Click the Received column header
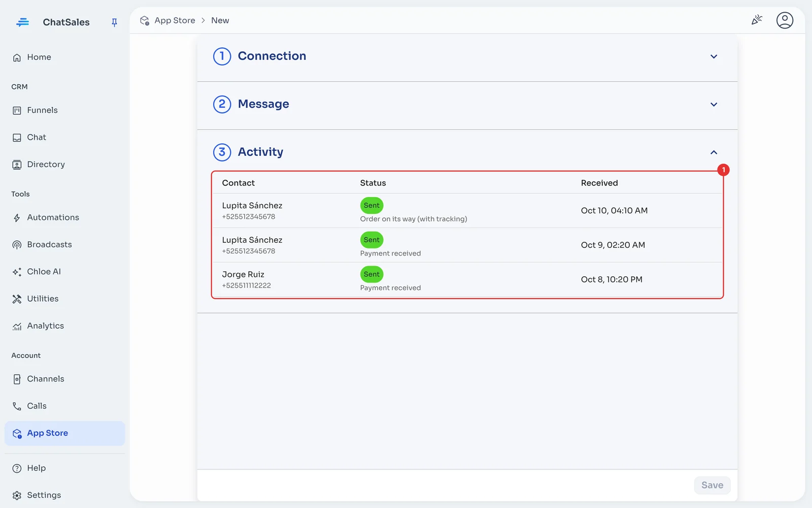This screenshot has height=508, width=812. click(x=599, y=183)
